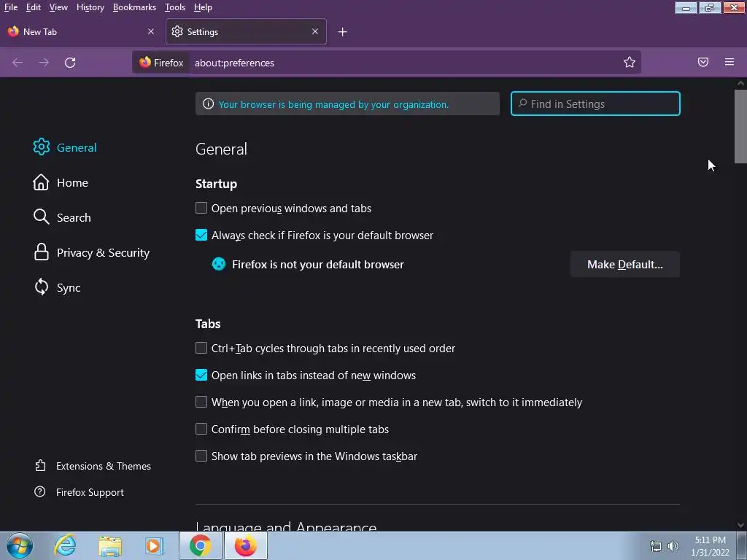Open the File menu
747x560 pixels.
[10, 7]
